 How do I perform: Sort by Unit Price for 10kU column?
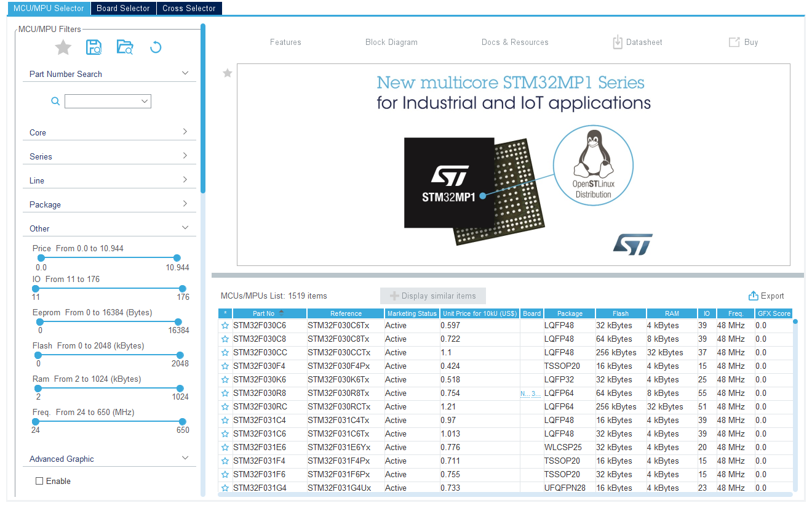(x=480, y=313)
